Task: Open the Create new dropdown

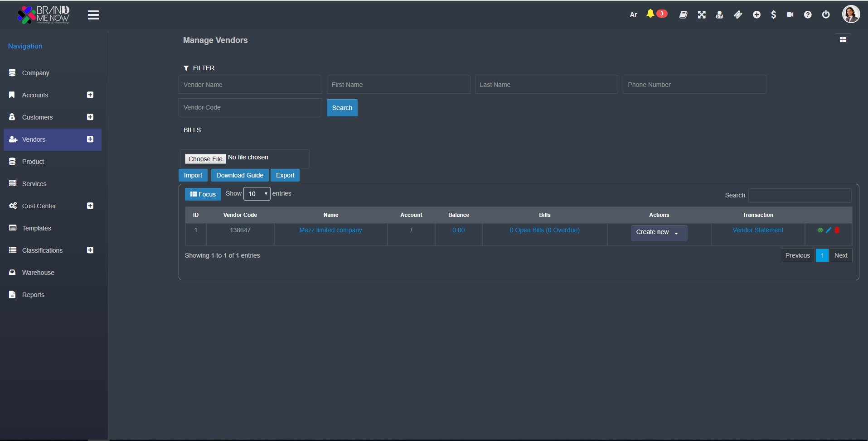Action: tap(659, 233)
